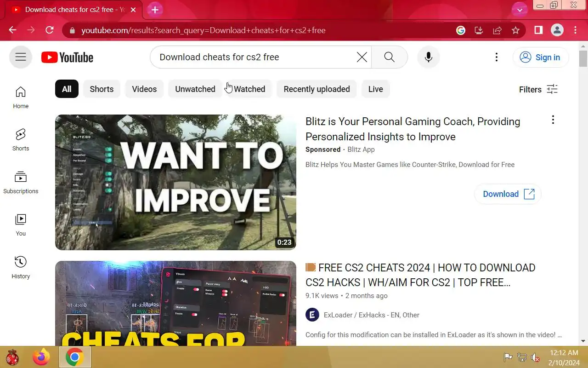Open History in the sidebar

[21, 268]
